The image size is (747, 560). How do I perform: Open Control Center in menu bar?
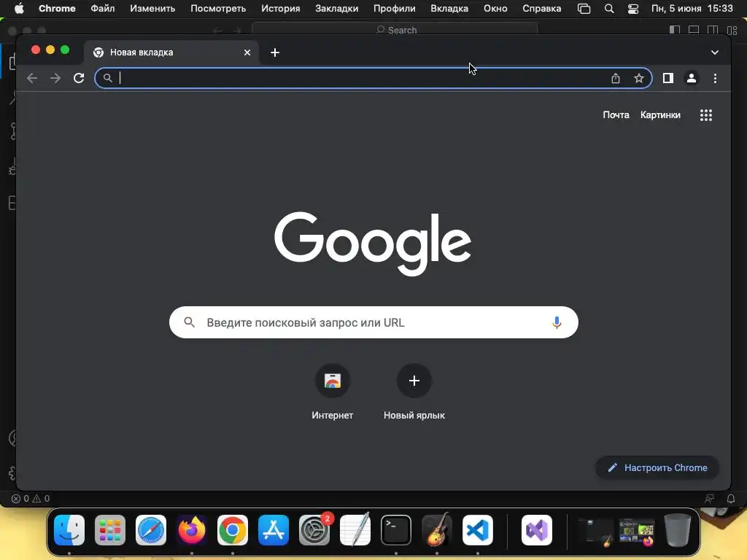coord(633,9)
